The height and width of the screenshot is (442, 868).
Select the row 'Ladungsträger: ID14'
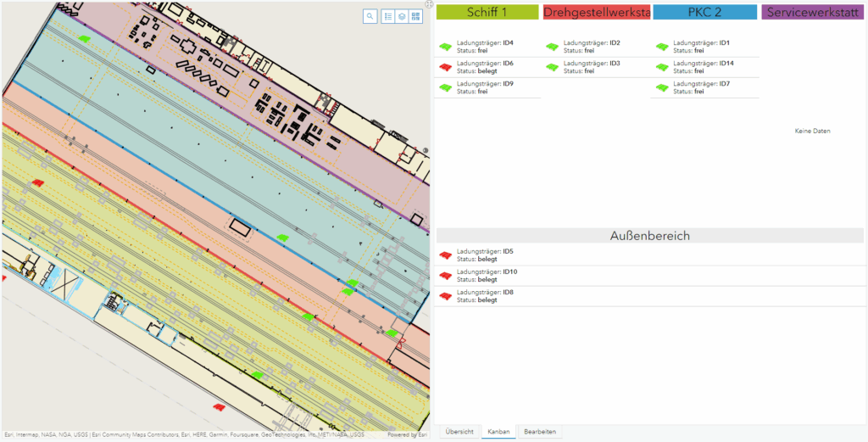[704, 67]
